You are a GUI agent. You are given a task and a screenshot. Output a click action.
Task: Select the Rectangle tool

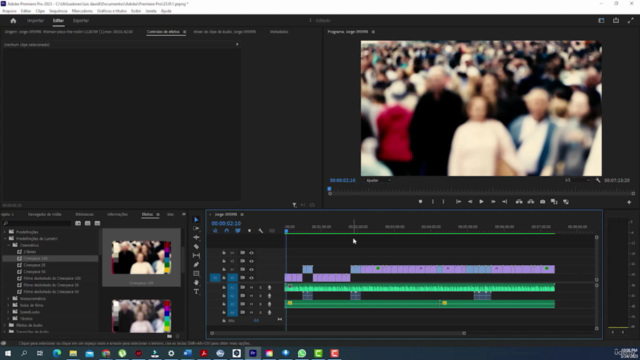(196, 273)
